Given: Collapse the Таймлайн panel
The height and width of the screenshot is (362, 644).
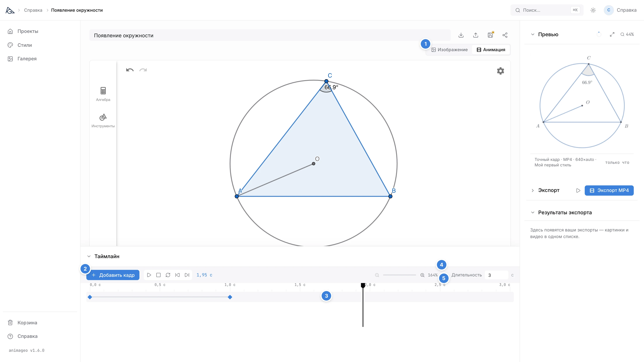Looking at the screenshot, I should coord(89,256).
